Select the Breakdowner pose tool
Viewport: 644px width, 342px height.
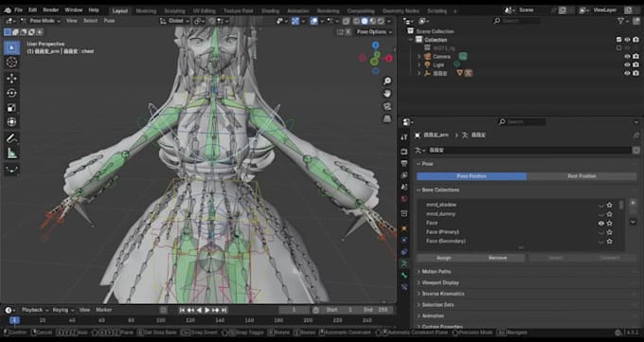[x=12, y=169]
